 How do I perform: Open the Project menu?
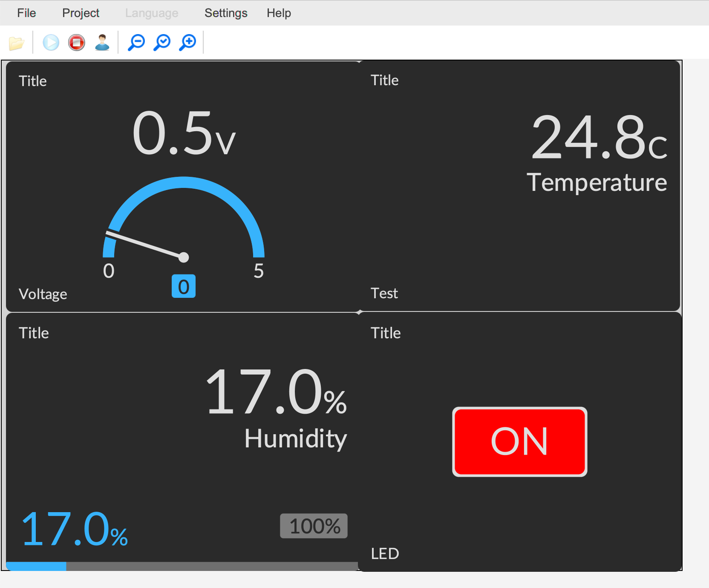tap(81, 13)
